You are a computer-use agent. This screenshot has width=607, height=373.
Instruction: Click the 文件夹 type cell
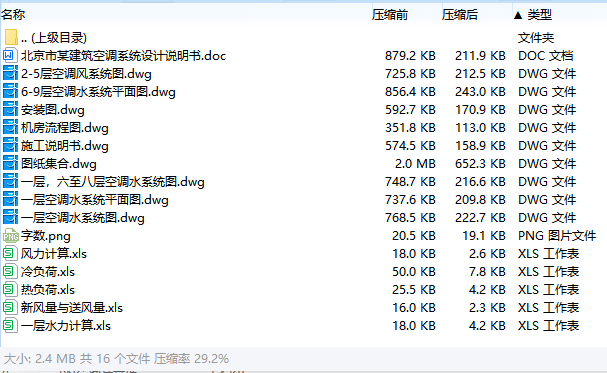(536, 38)
